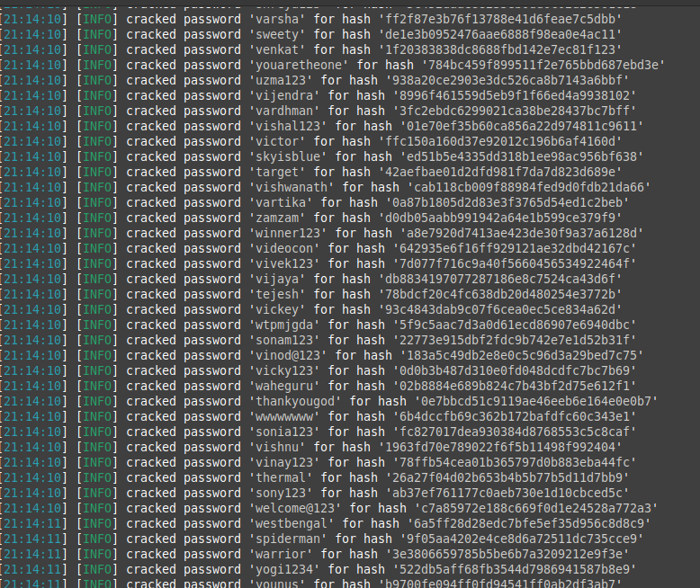Click hash 'ffc150a160d37e92012c196b6af4160d'
The height and width of the screenshot is (588, 700).
[500, 141]
